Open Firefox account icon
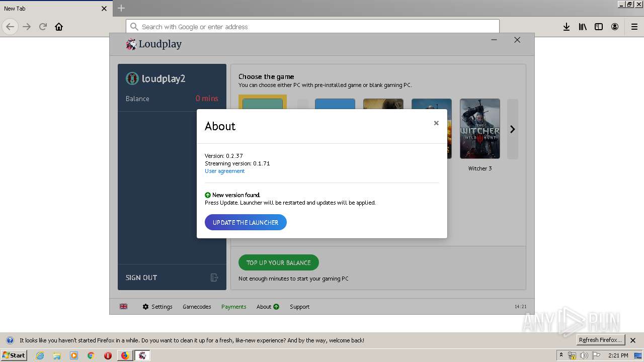644x362 pixels. coord(615,27)
